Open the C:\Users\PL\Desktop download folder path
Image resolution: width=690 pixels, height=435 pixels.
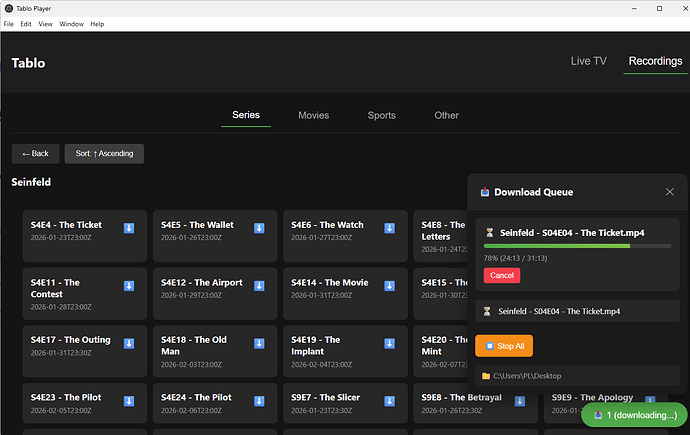coord(577,376)
